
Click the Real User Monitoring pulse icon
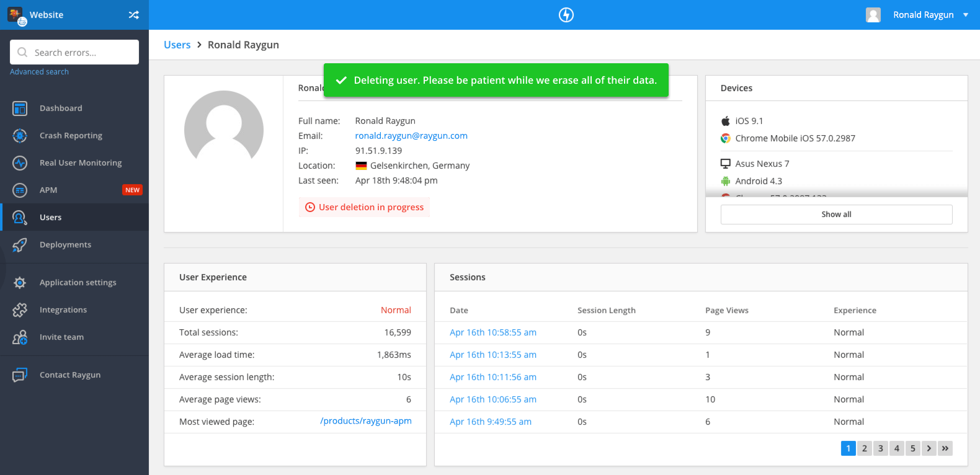(x=20, y=163)
